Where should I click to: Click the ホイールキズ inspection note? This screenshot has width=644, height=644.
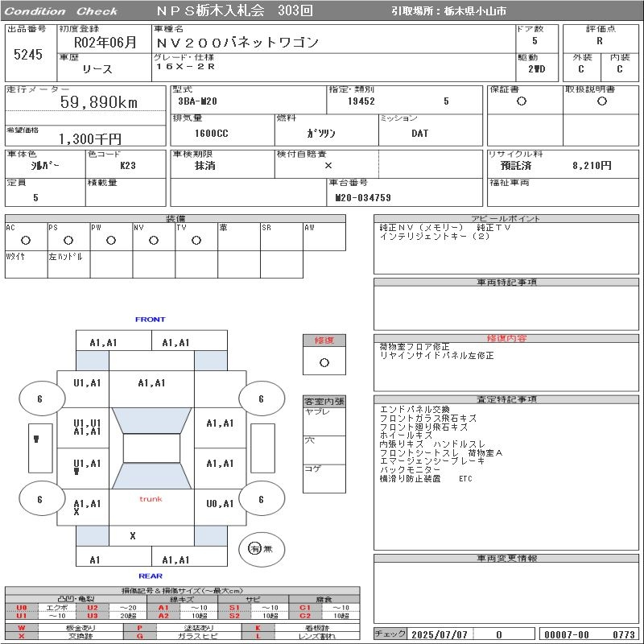[406, 436]
